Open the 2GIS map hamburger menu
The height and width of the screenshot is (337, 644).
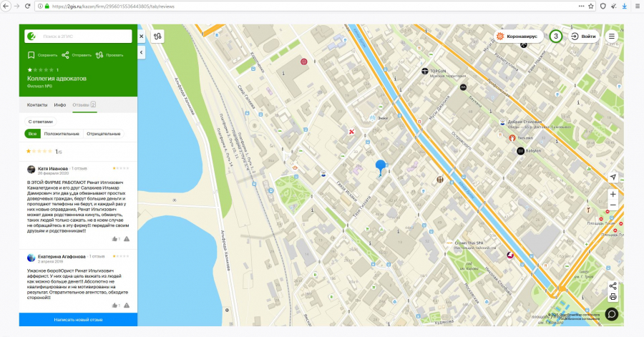pyautogui.click(x=612, y=36)
